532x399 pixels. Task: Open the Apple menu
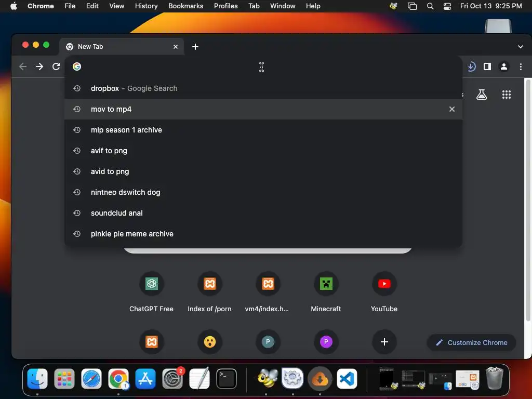tap(14, 6)
